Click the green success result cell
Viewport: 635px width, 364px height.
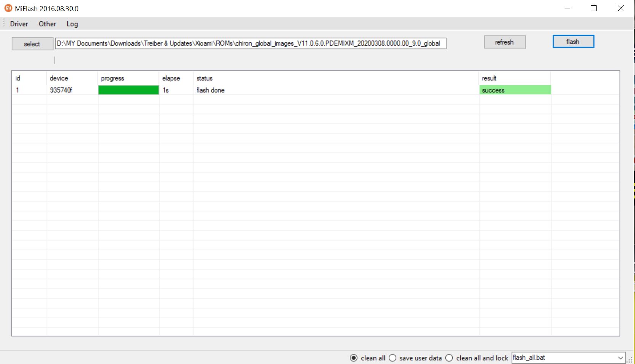click(515, 90)
